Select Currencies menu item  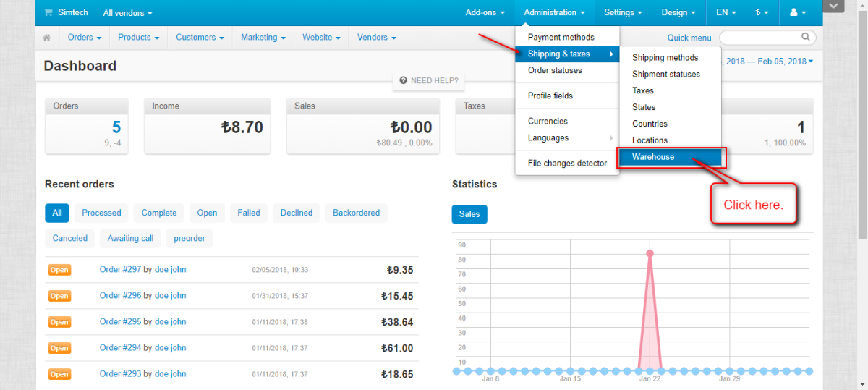tap(567, 122)
